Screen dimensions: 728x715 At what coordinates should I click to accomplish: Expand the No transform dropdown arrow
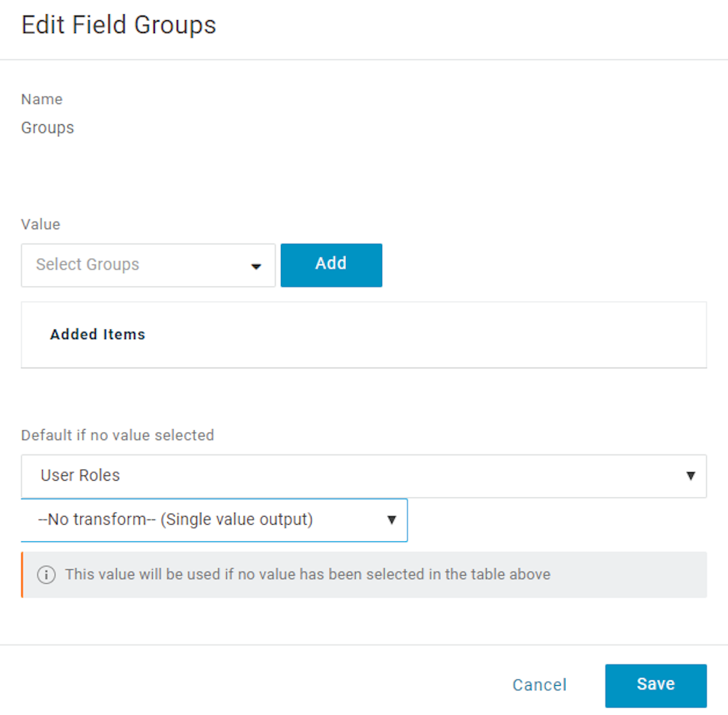391,520
